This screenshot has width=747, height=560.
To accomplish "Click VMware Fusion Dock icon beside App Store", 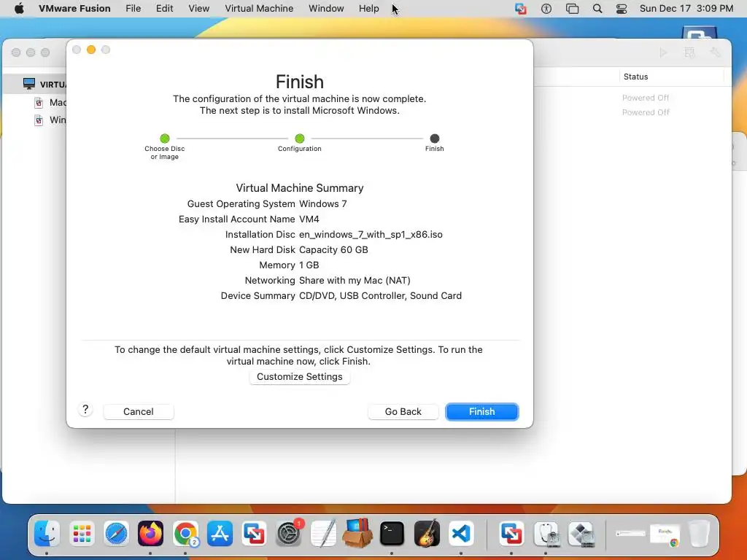I will pos(254,533).
